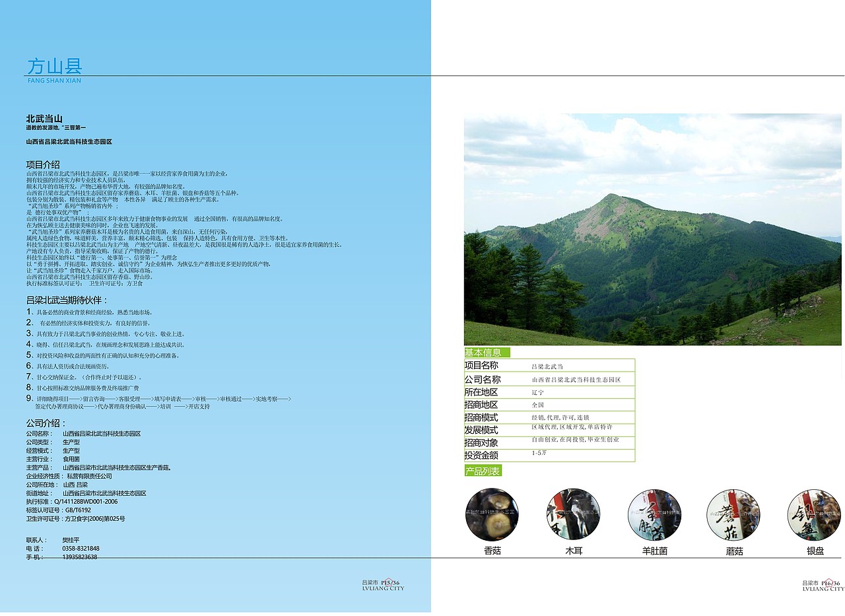Click partner requirement item 6 about 法人资历
This screenshot has width=845, height=616.
(68, 366)
